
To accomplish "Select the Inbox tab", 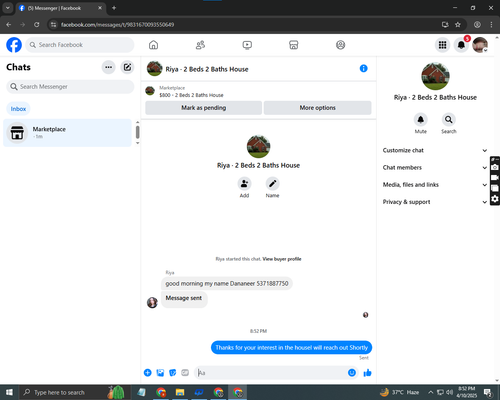I will (x=18, y=109).
